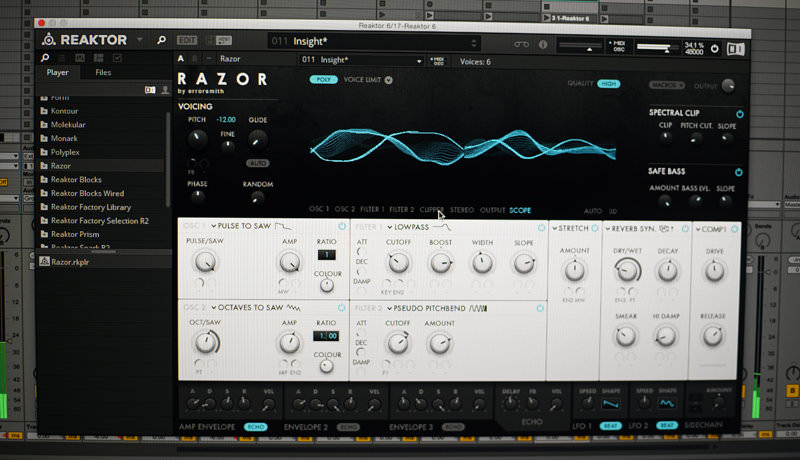
Task: Toggle BEAT sync on LFO 1
Action: pos(610,425)
